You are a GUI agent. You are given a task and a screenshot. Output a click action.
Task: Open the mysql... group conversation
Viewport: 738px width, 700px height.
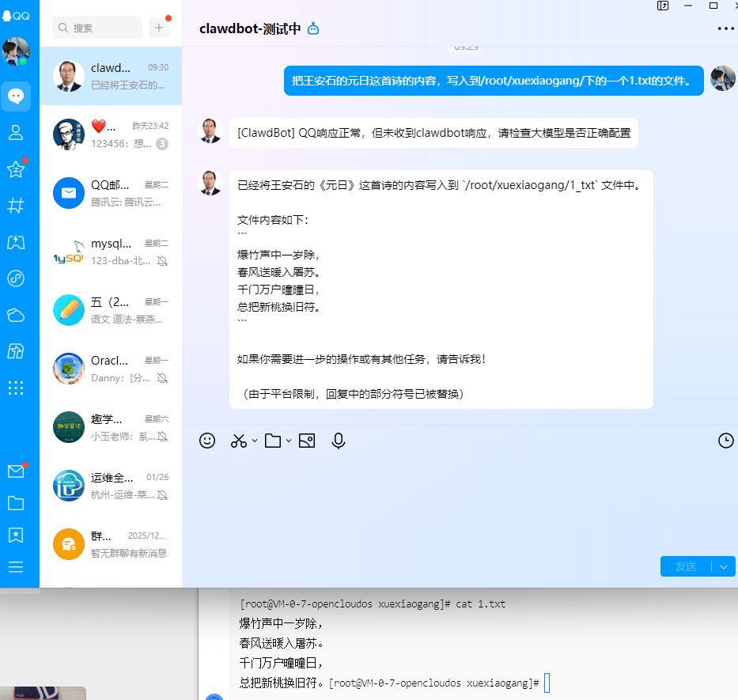point(111,252)
